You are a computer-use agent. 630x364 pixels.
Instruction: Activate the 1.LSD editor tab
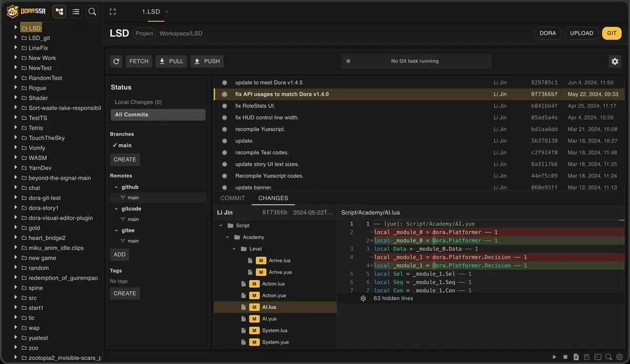pos(151,12)
